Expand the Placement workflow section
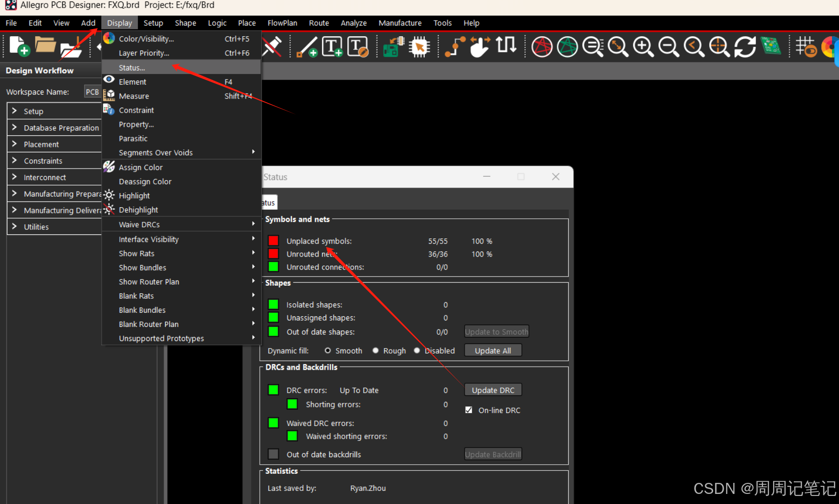This screenshot has width=839, height=504. click(14, 144)
